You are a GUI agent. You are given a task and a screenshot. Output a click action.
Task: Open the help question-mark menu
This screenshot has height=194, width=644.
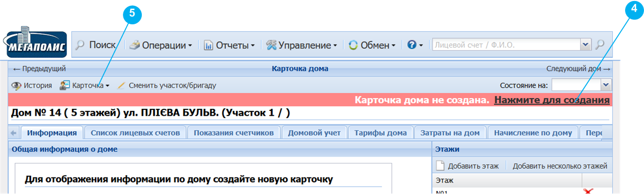pos(415,45)
